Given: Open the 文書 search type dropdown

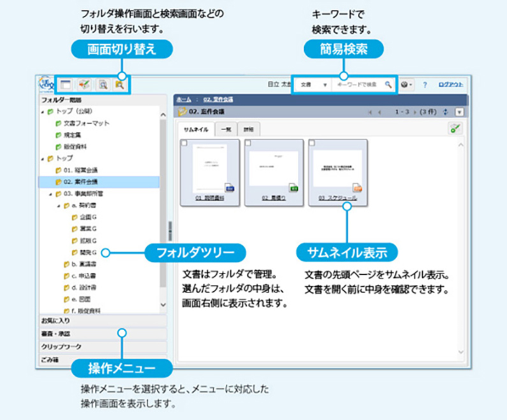Looking at the screenshot, I should tap(313, 84).
